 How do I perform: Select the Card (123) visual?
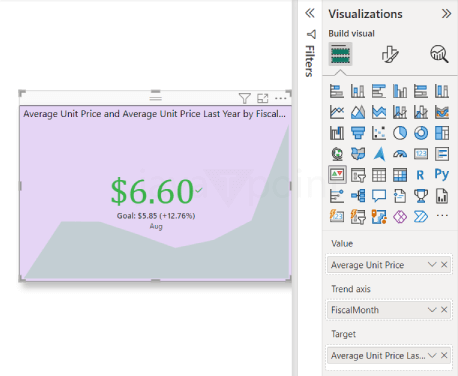click(421, 154)
